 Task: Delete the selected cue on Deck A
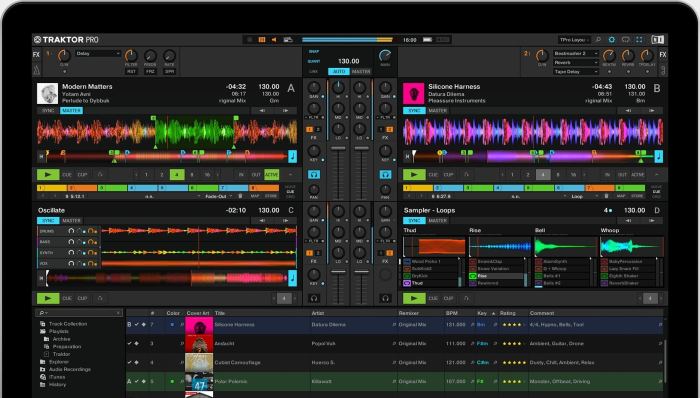pyautogui.click(x=240, y=196)
